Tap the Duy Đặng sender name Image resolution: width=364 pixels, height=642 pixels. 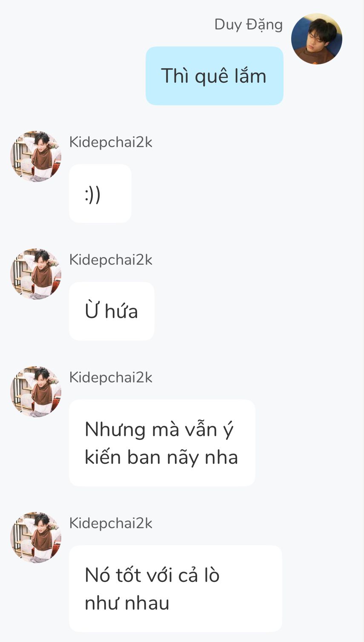tap(248, 25)
